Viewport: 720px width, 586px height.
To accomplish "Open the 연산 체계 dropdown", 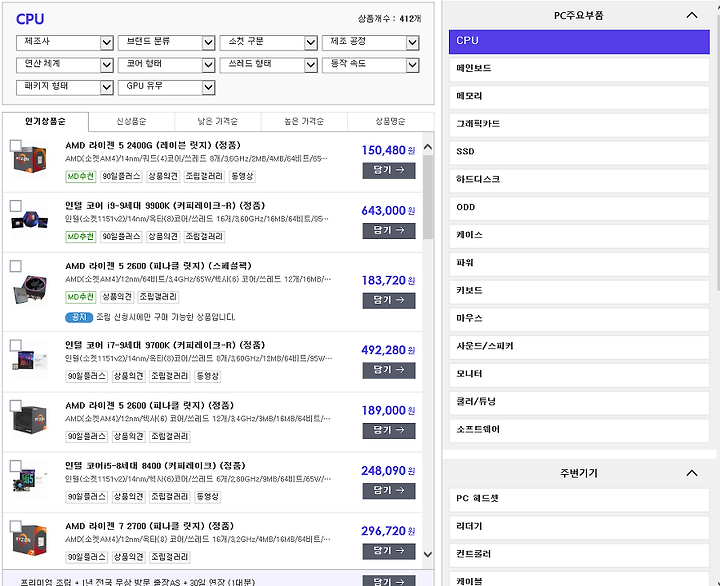I will (65, 65).
